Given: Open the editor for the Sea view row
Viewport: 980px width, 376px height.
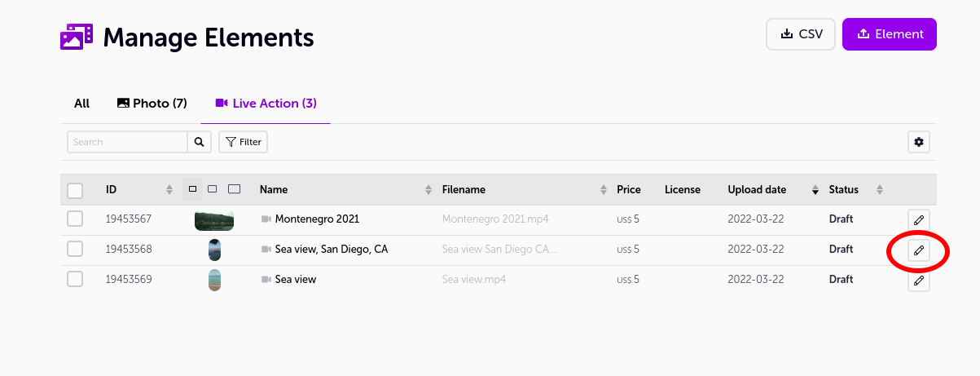Looking at the screenshot, I should point(919,281).
